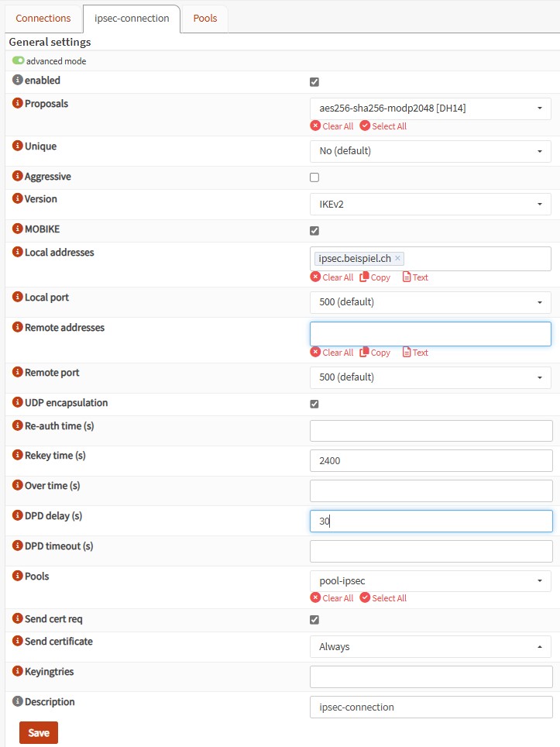Enable the Aggressive checkbox

(x=314, y=177)
